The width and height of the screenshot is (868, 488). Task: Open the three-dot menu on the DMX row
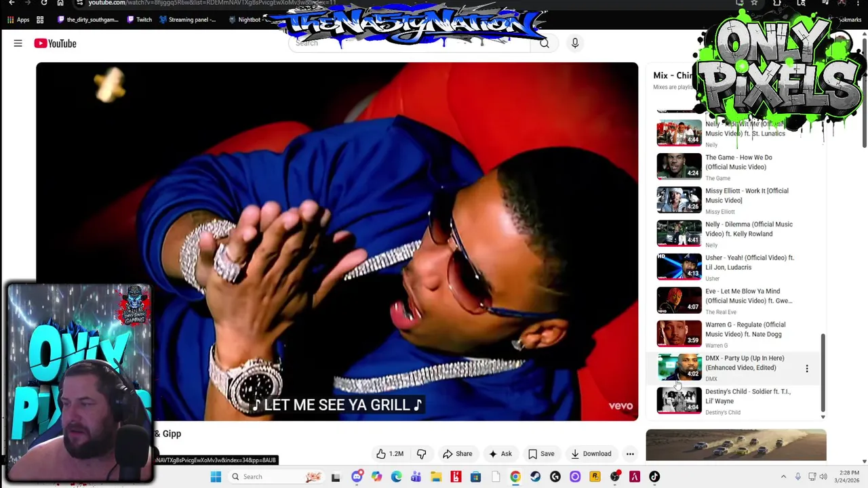[x=806, y=369]
